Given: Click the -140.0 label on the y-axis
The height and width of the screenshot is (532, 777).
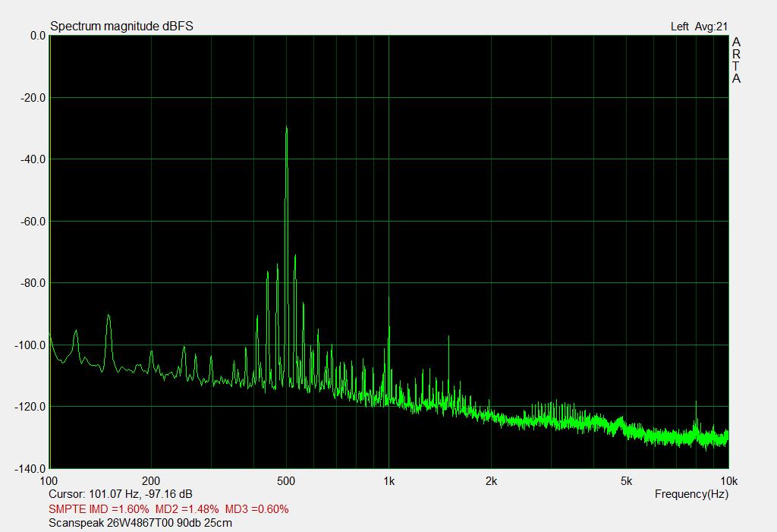Looking at the screenshot, I should tap(31, 468).
